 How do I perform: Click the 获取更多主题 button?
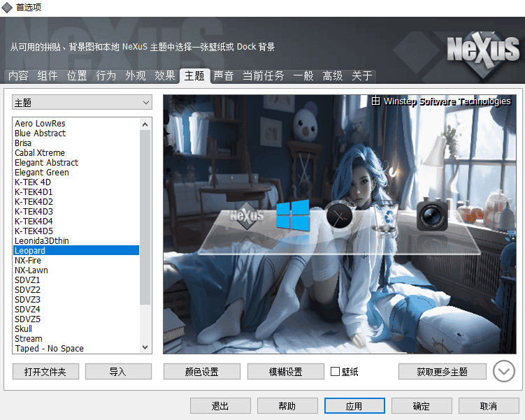443,372
